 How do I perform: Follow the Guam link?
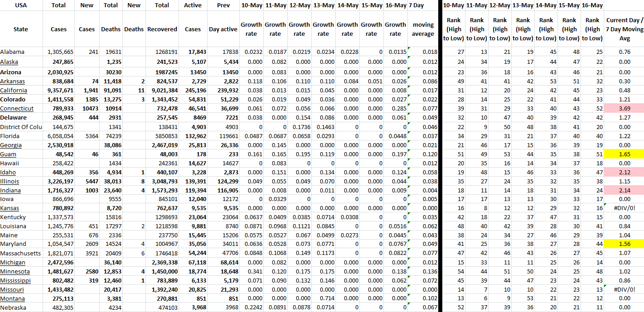click(x=8, y=154)
